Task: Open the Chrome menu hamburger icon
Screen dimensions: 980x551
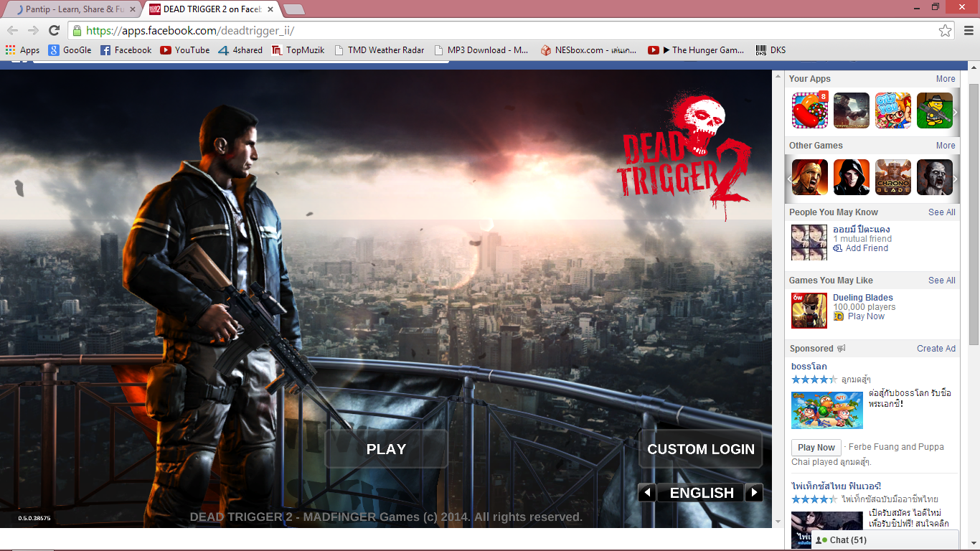Action: pos(969,30)
